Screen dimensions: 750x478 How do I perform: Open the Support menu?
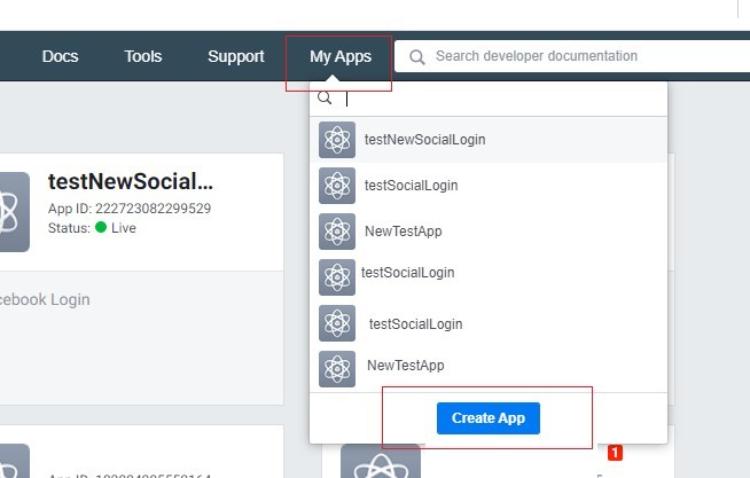pyautogui.click(x=236, y=56)
